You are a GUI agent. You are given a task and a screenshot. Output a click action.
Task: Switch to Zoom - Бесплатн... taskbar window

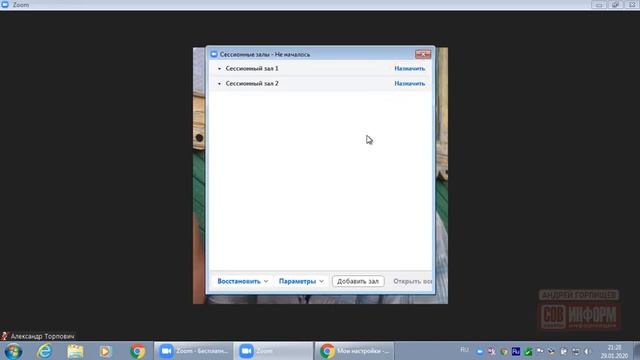point(193,351)
